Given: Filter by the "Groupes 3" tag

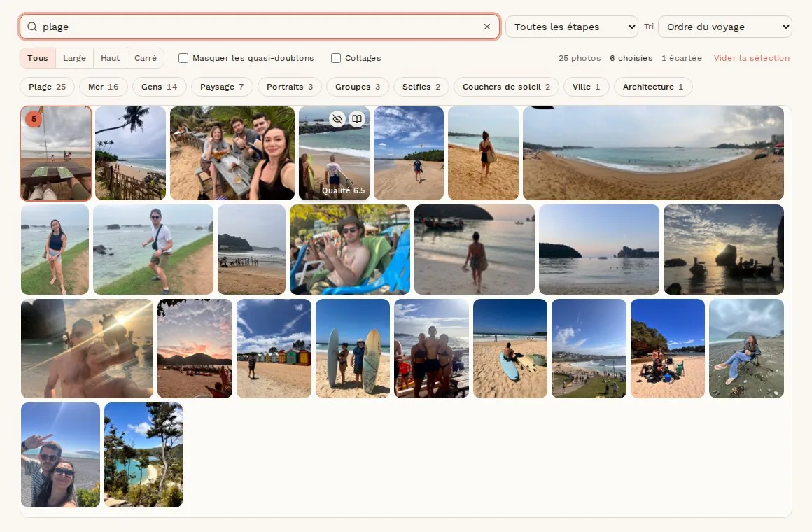Looking at the screenshot, I should point(358,87).
